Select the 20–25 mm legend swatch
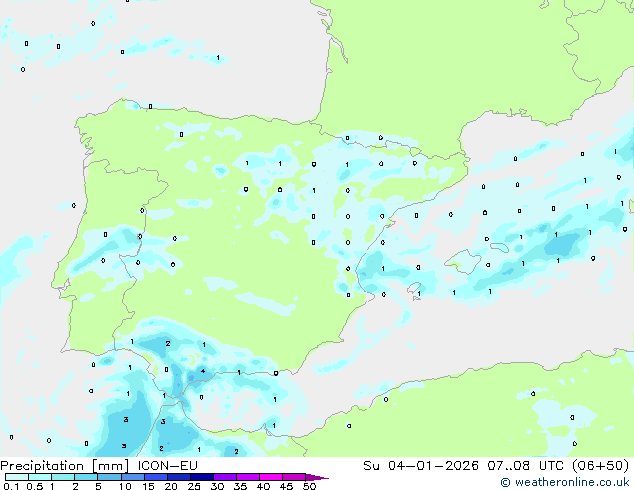Viewport: 634px width, 490px height. 179,477
